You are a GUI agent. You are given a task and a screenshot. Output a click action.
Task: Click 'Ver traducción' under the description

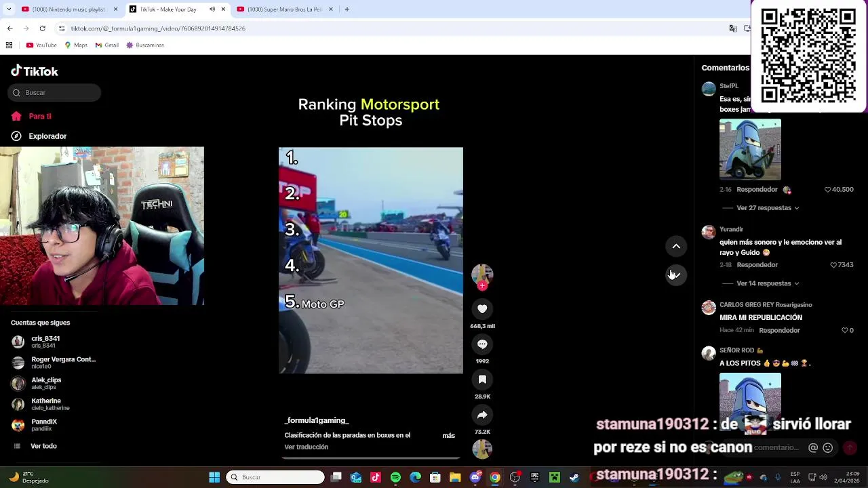pos(307,447)
